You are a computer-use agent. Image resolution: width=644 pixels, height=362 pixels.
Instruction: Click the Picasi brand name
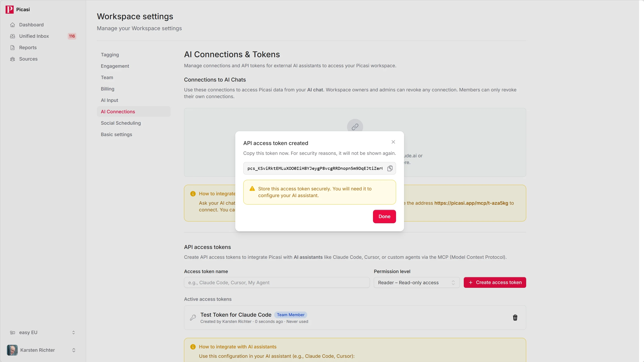23,9
